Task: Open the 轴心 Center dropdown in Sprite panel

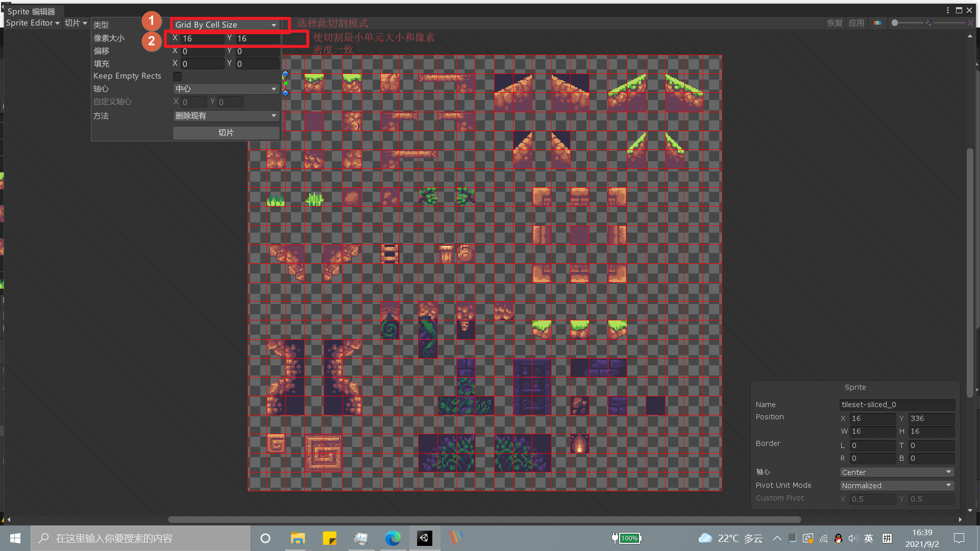Action: [897, 472]
